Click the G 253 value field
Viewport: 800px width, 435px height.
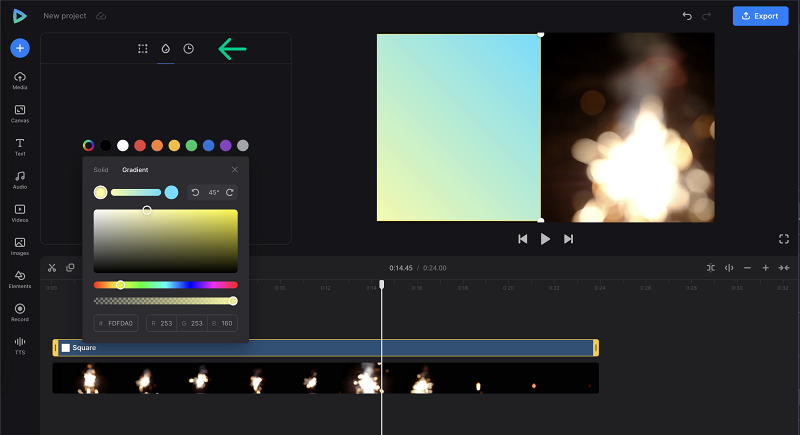[192, 323]
